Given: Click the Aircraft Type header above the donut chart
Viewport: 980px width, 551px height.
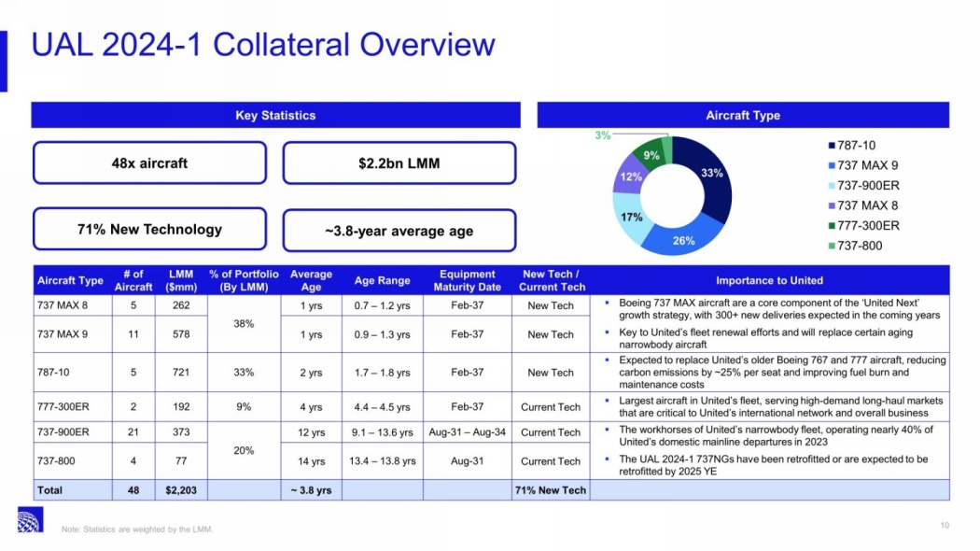Looking at the screenshot, I should [x=742, y=116].
